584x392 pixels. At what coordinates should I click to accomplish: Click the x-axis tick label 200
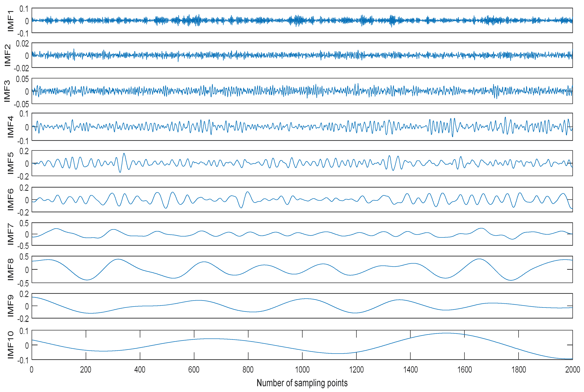pos(86,369)
